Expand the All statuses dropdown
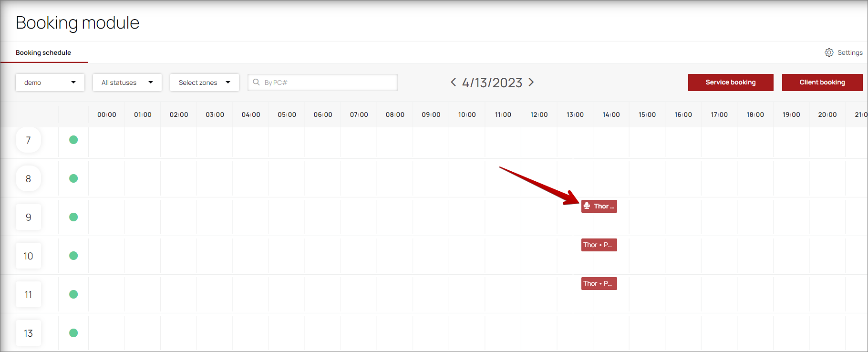 [x=127, y=83]
